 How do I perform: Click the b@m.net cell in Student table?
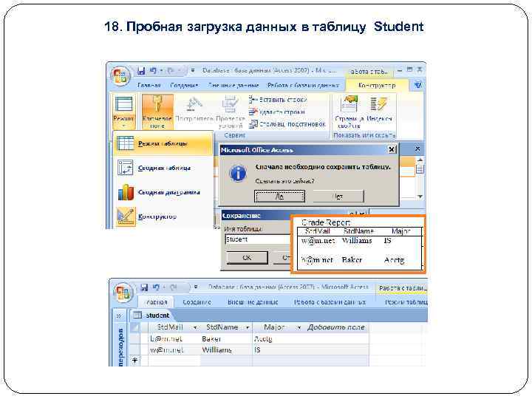coord(174,338)
